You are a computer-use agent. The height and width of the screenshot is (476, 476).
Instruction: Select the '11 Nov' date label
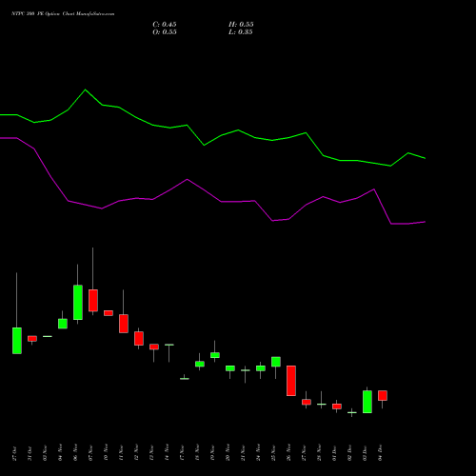[x=121, y=452]
